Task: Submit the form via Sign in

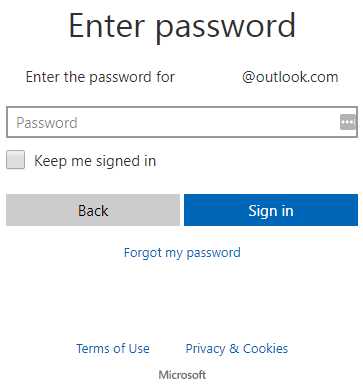Action: 271,210
